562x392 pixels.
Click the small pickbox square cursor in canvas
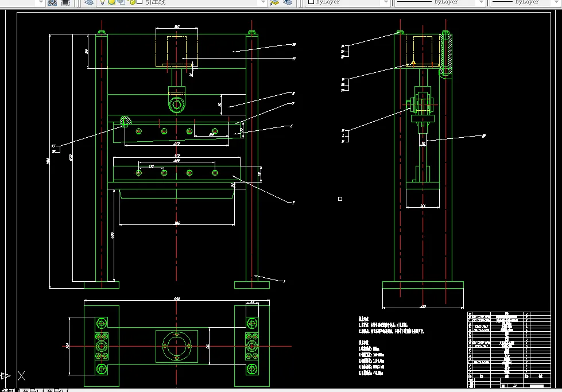pos(340,199)
